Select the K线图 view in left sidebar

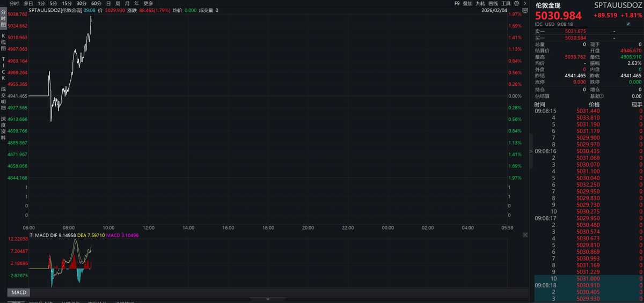click(x=3, y=42)
